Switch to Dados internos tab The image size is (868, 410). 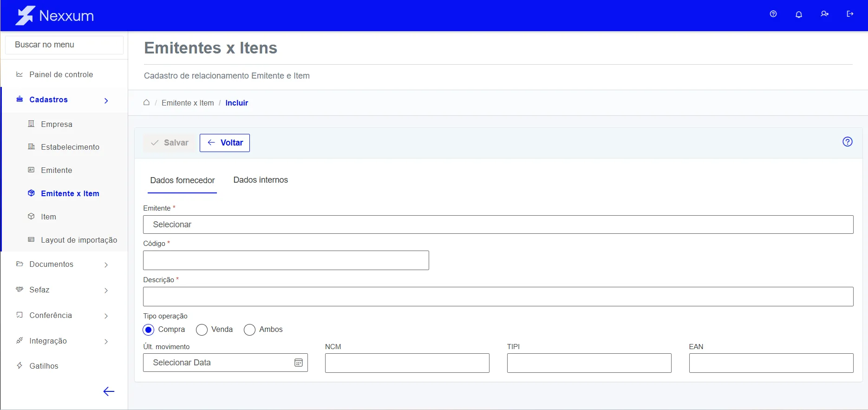pos(261,180)
